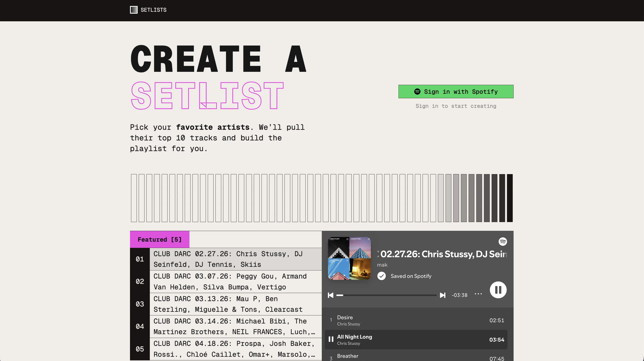Screen dimensions: 644x361
Task: Pause playback with large white button
Action: coord(498,290)
